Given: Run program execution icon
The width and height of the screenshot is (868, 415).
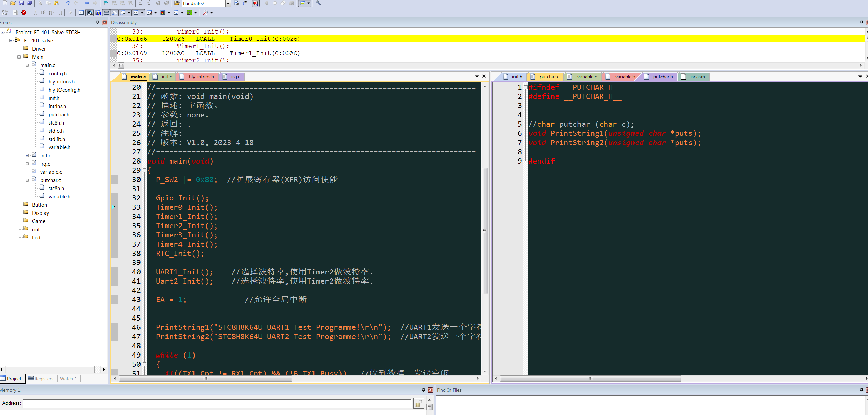Looking at the screenshot, I should pos(15,13).
